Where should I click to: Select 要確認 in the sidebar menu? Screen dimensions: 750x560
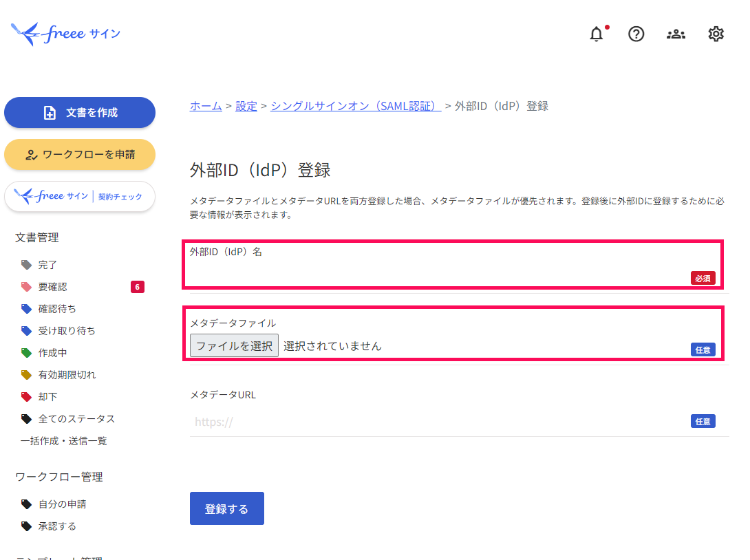(53, 287)
